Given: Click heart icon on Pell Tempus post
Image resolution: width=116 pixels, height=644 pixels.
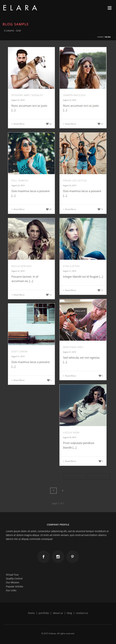Looking at the screenshot, I should click(47, 209).
